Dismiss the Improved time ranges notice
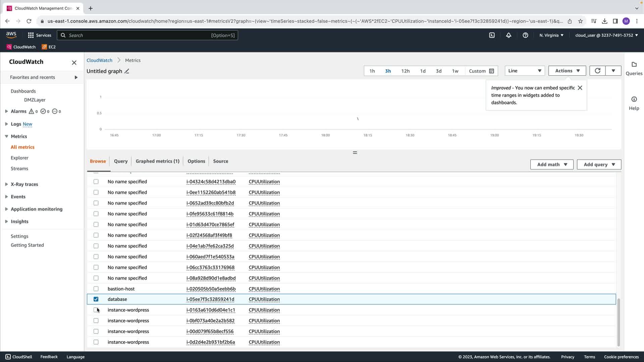 pyautogui.click(x=580, y=88)
